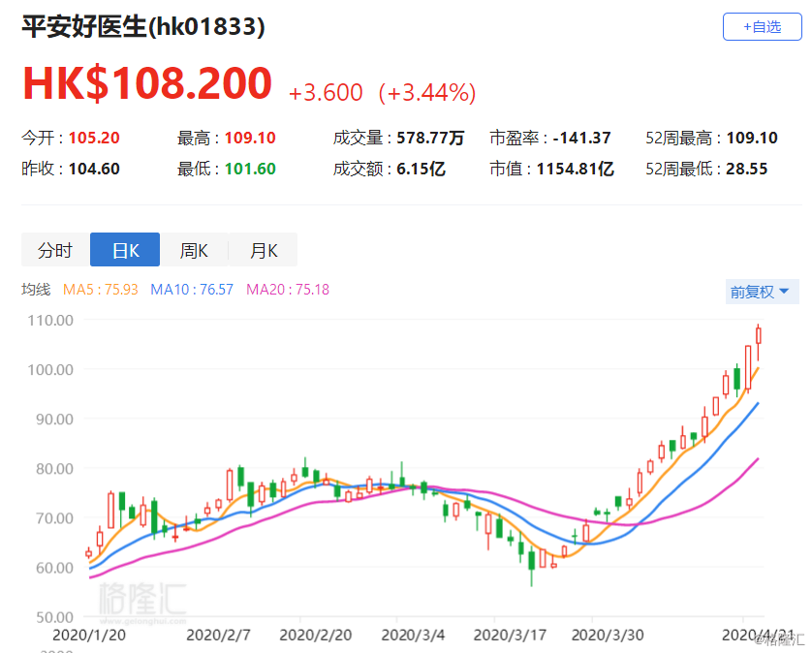Click the 110.00 y-axis label
Image resolution: width=812 pixels, height=653 pixels.
coord(50,320)
